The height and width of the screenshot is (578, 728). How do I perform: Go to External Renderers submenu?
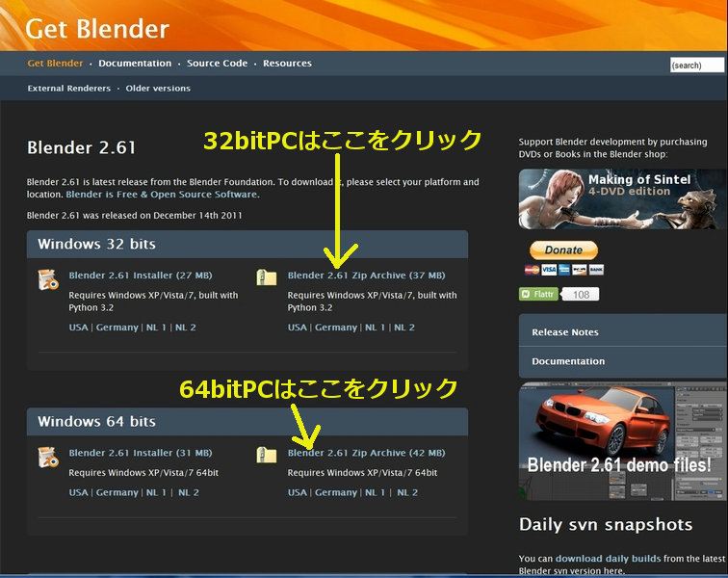[x=68, y=89]
